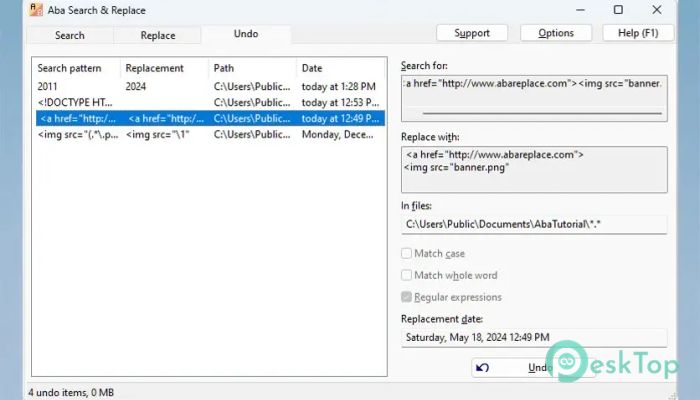Click the 'today at 12:53 P...' date cell

tap(341, 103)
